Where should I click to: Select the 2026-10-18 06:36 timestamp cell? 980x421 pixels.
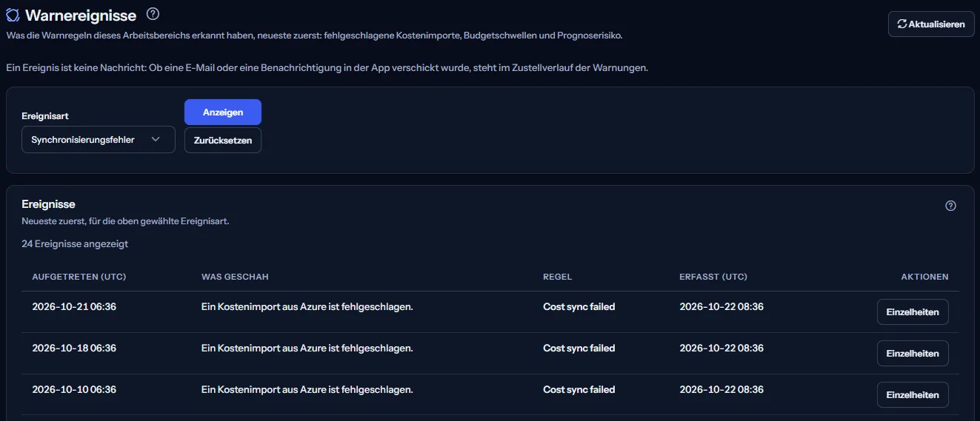click(x=74, y=348)
